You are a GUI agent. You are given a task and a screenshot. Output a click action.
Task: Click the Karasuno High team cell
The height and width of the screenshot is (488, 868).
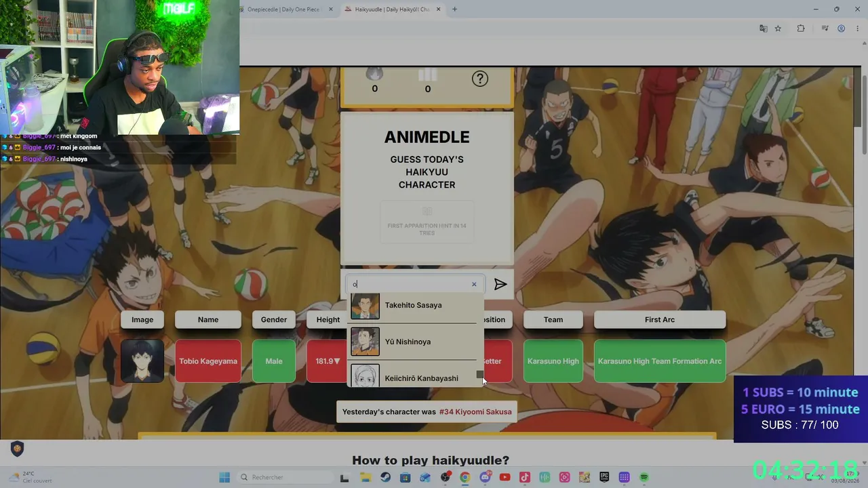[x=553, y=361]
